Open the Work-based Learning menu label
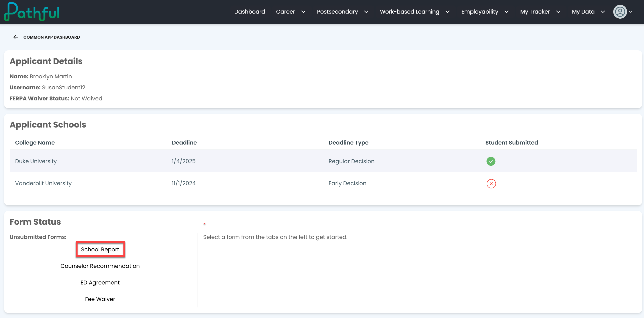The image size is (644, 318). click(x=409, y=12)
